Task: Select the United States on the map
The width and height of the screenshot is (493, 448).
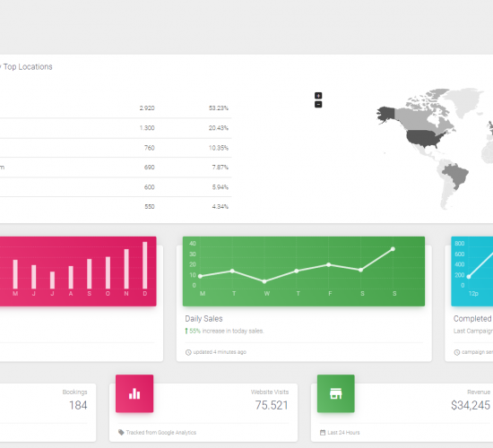Action: [x=423, y=138]
